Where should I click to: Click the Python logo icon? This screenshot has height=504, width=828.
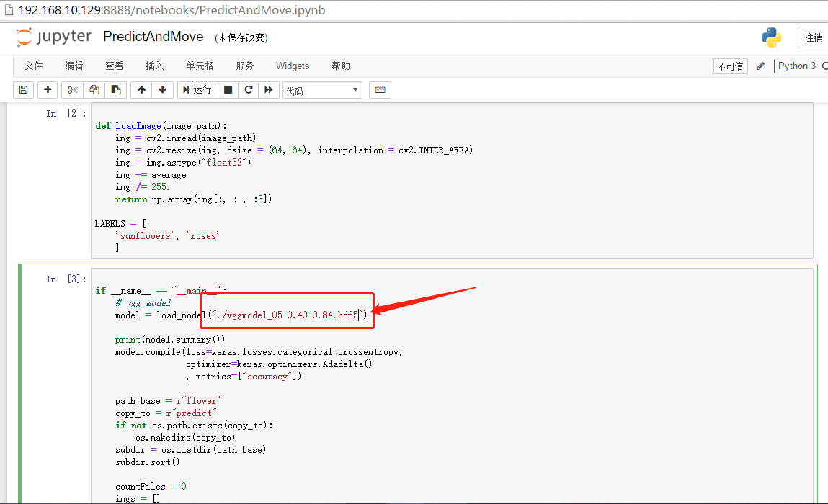[x=772, y=37]
